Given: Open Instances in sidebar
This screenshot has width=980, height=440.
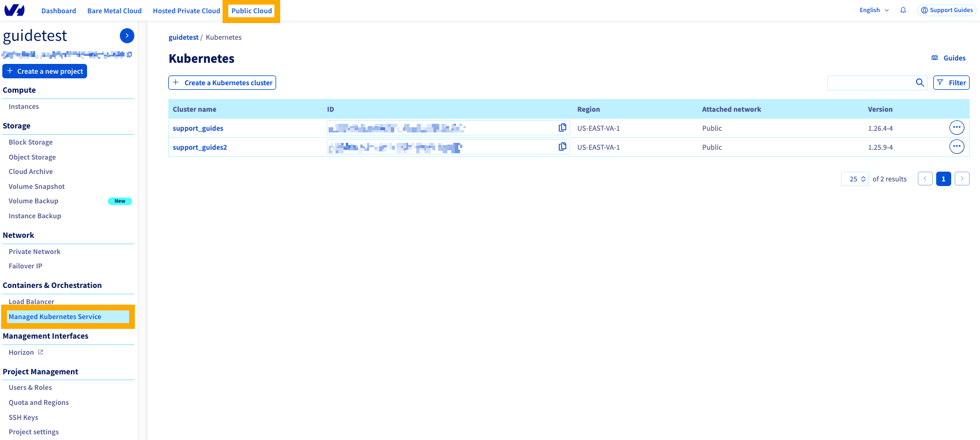Looking at the screenshot, I should tap(24, 107).
